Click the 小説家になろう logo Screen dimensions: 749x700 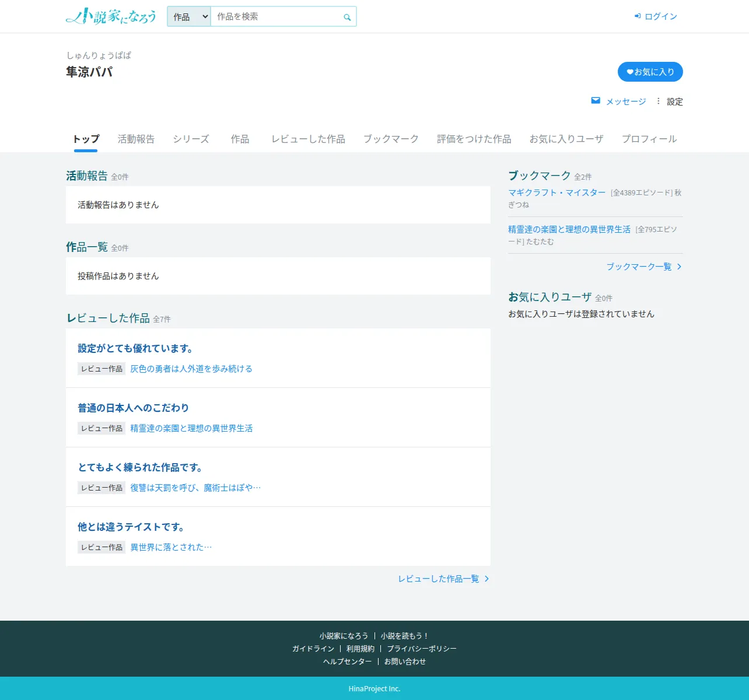(x=111, y=16)
